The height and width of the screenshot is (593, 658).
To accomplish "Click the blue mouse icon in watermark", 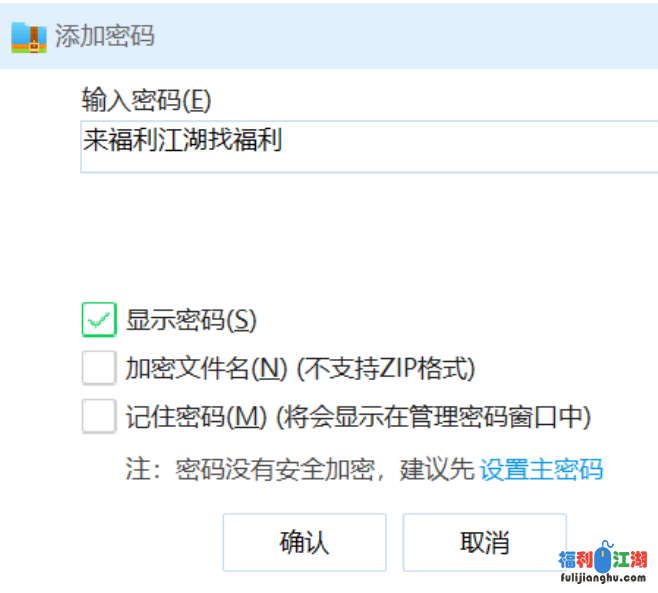I will point(603,559).
